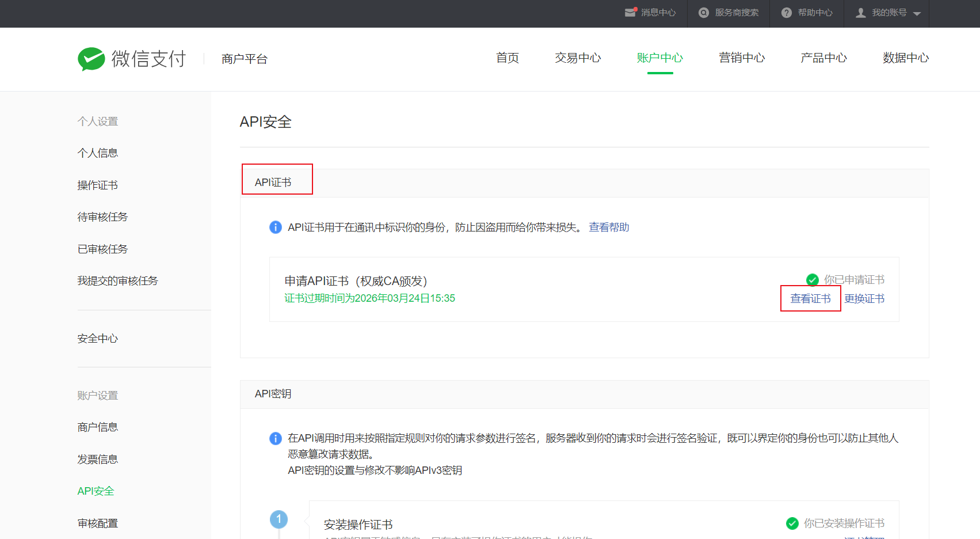Click the my account user icon
This screenshot has width=980, height=539.
point(860,13)
